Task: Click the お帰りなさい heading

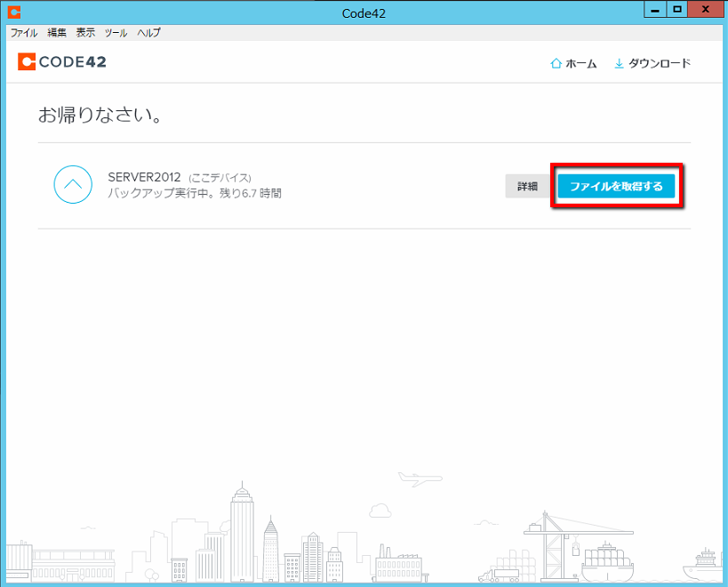Action: (100, 115)
